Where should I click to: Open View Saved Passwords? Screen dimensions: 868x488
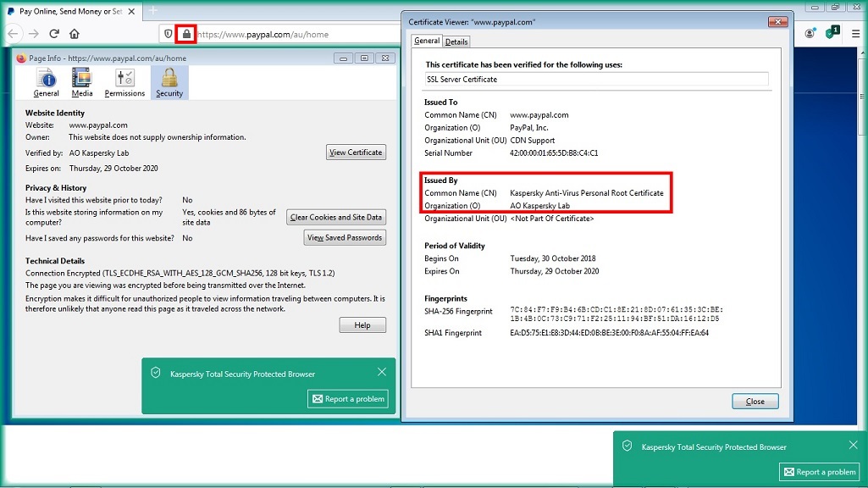(345, 238)
